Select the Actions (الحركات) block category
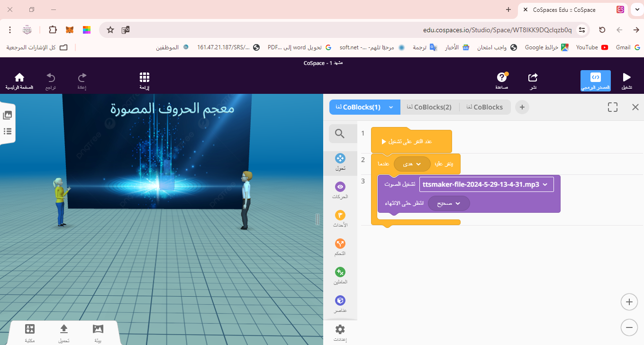The width and height of the screenshot is (644, 345). [x=340, y=190]
